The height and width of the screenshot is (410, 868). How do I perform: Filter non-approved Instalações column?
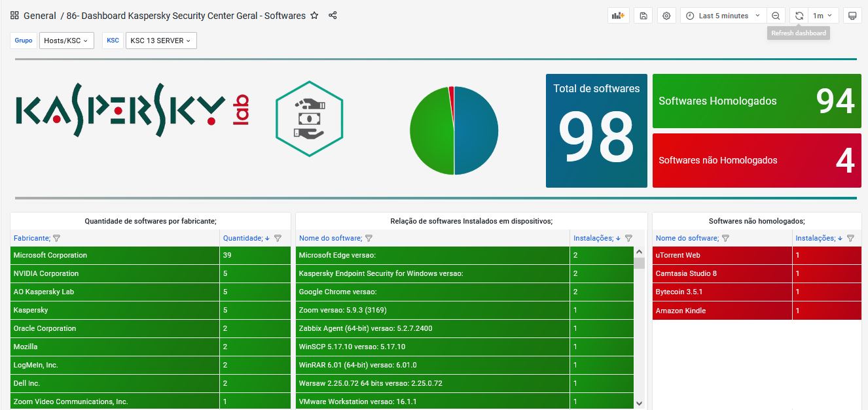(x=850, y=238)
